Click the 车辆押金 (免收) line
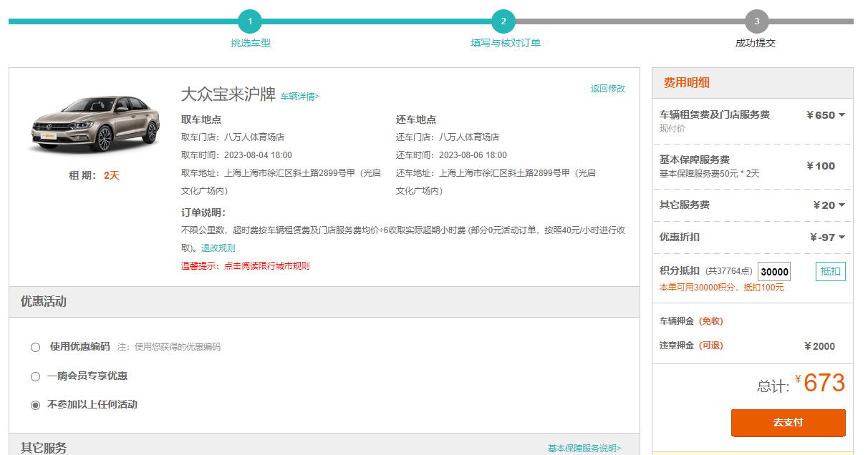The width and height of the screenshot is (868, 455). 691,321
